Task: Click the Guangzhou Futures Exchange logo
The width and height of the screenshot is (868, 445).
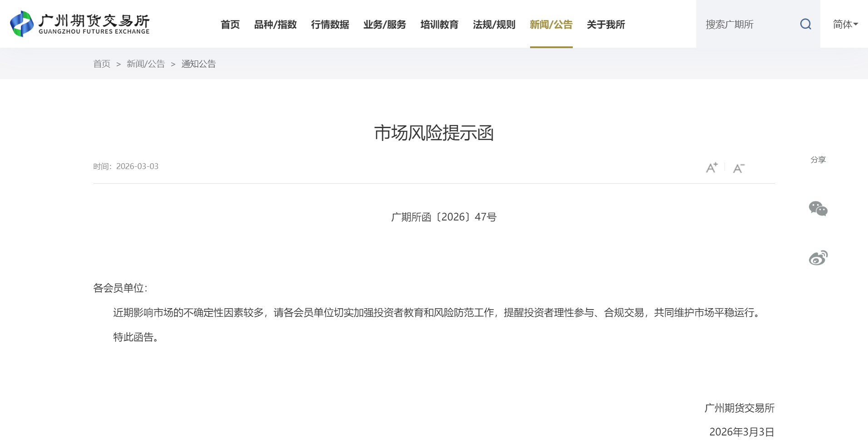Action: point(80,24)
